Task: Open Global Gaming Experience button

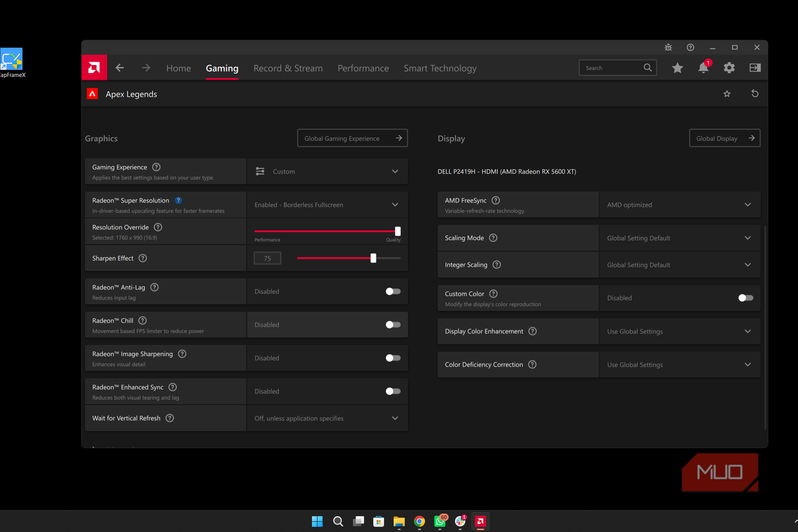Action: [x=352, y=138]
